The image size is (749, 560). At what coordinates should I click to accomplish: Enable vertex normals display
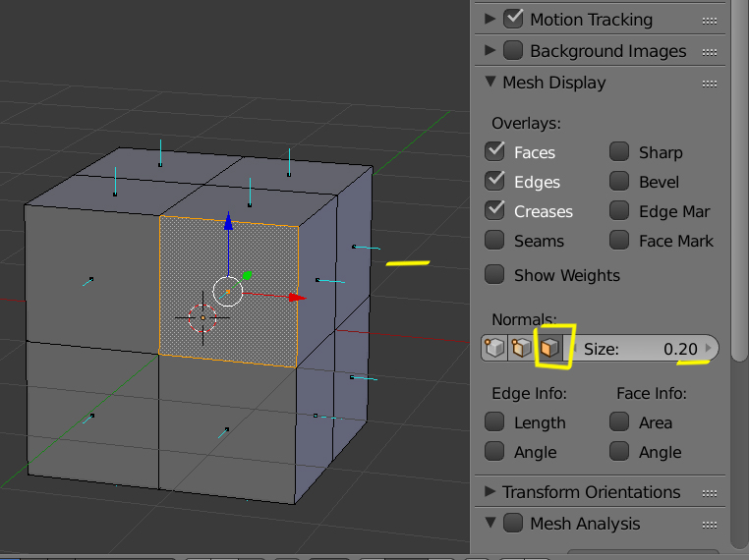(x=494, y=348)
